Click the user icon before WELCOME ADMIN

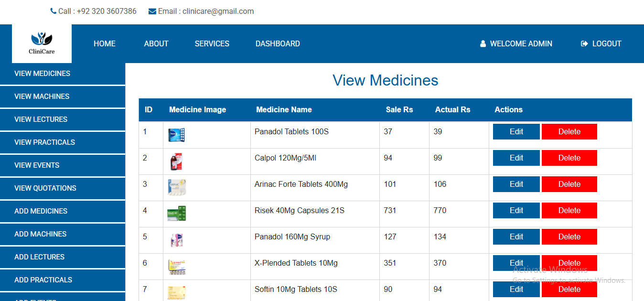[x=483, y=43]
